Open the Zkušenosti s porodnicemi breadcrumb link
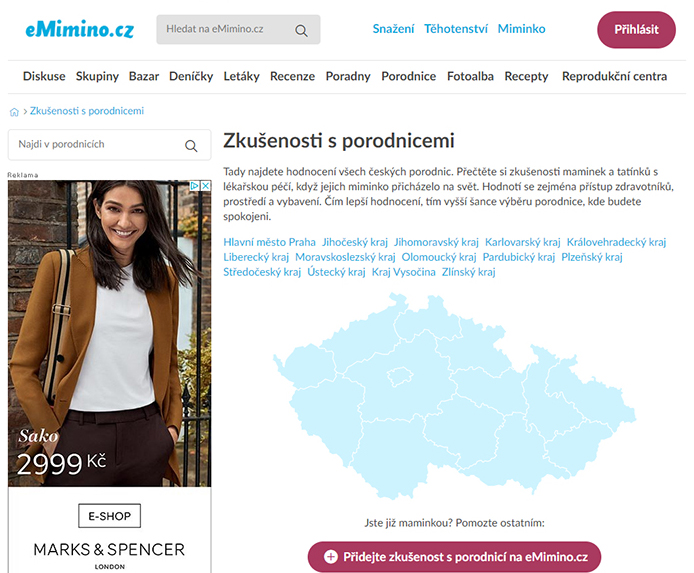Screen dimensions: 694x573 point(87,111)
